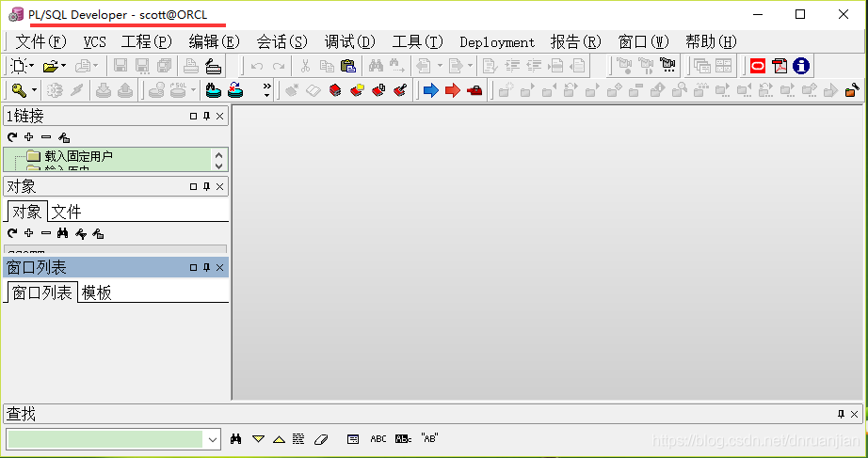
Task: Refresh the 链接 panel with refresh icon
Action: point(12,137)
